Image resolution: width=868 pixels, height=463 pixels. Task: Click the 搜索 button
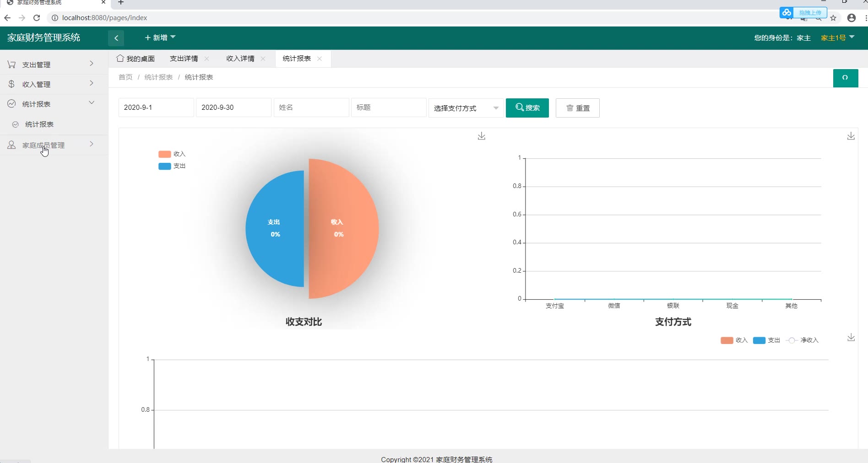(x=527, y=108)
